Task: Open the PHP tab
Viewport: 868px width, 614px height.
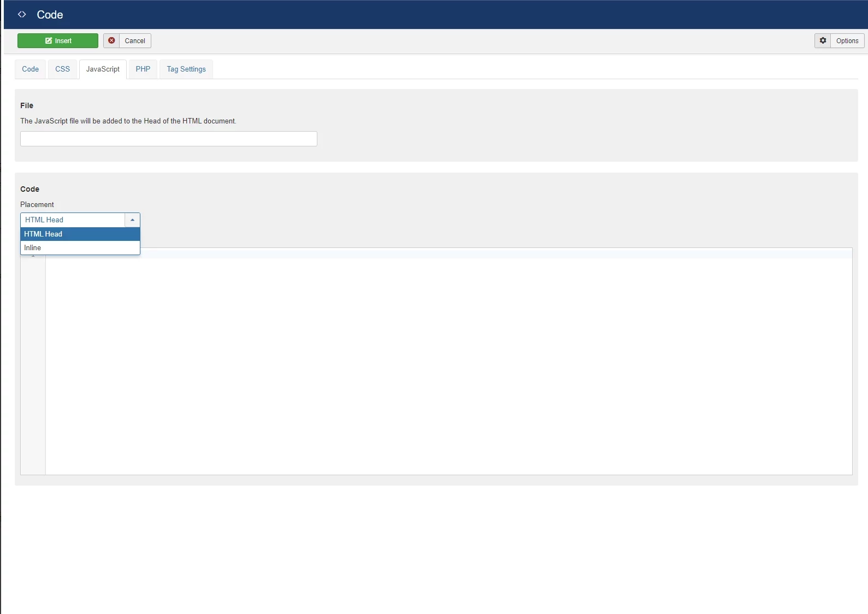Action: tap(143, 69)
